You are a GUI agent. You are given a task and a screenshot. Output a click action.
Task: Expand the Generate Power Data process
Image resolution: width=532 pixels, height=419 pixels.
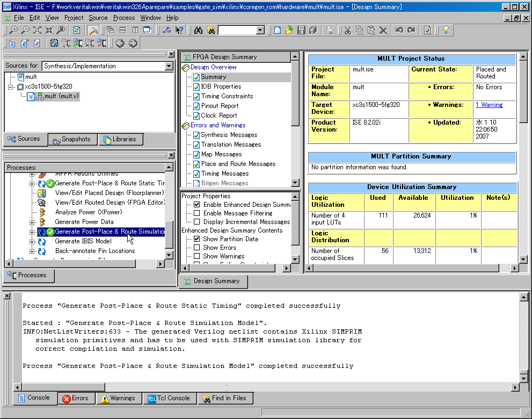(32, 222)
